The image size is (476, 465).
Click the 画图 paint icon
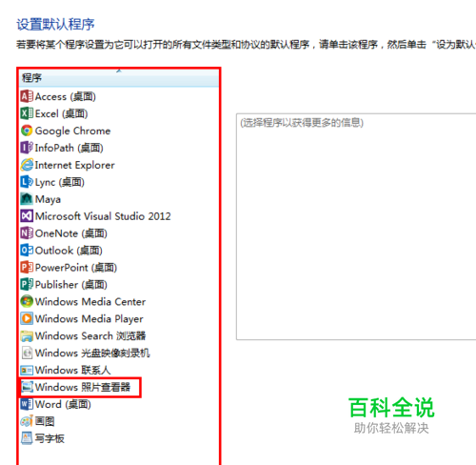click(x=27, y=421)
